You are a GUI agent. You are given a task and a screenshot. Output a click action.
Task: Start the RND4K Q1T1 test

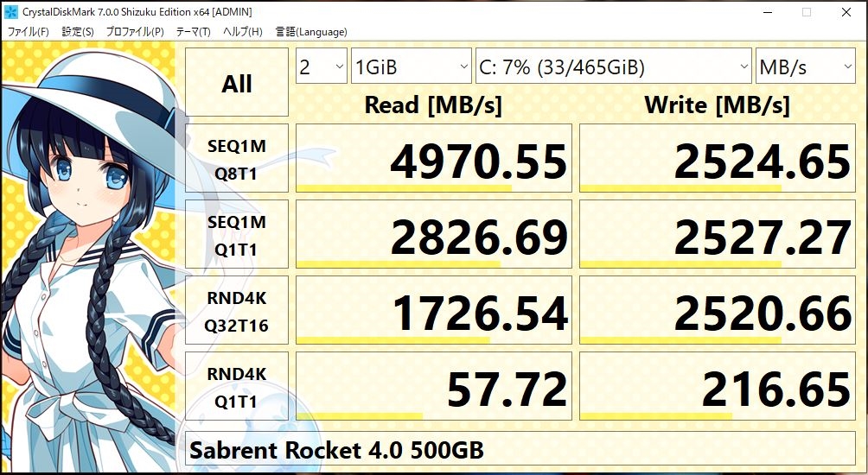[x=237, y=387]
